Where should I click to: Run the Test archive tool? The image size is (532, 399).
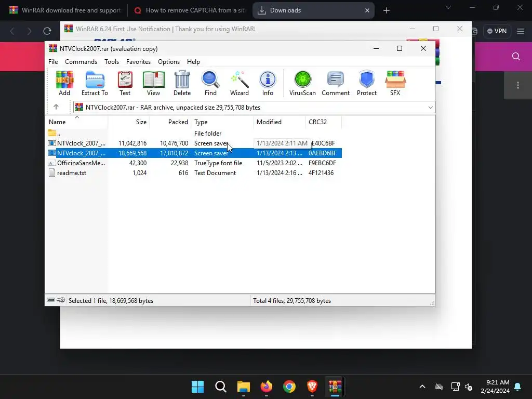(125, 83)
